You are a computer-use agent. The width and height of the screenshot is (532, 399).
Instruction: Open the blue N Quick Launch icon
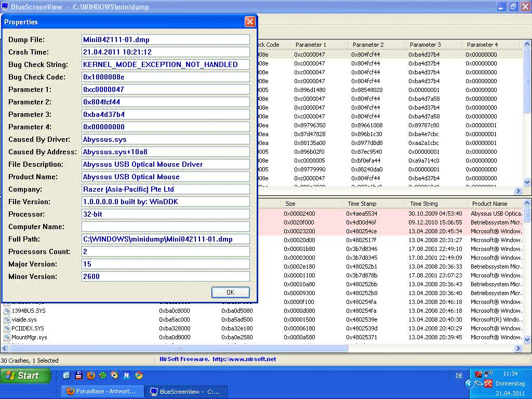point(127,375)
